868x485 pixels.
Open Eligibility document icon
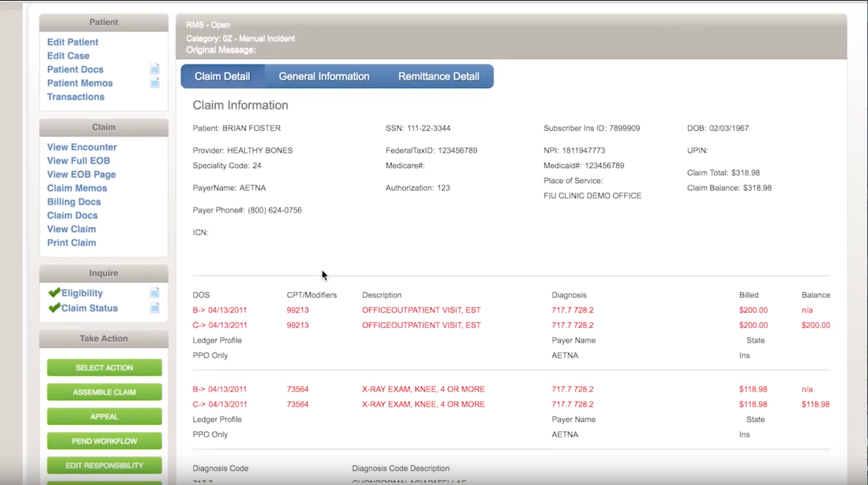click(x=155, y=293)
